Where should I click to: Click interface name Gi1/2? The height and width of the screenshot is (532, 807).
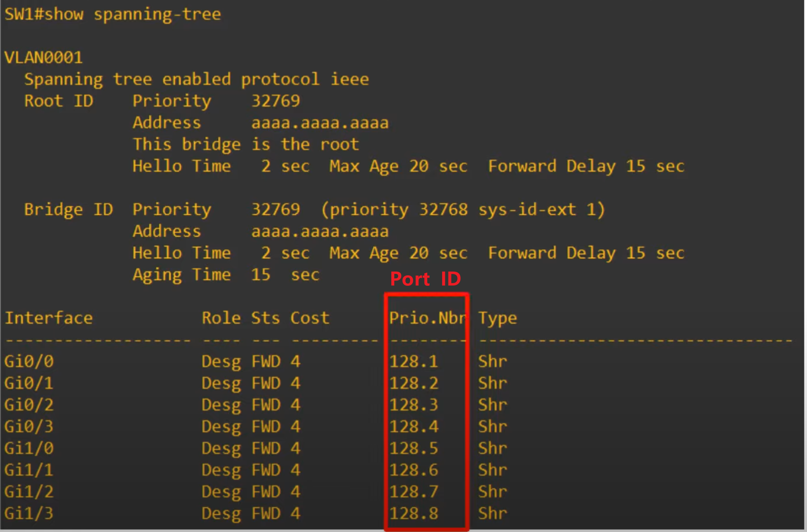tap(29, 492)
